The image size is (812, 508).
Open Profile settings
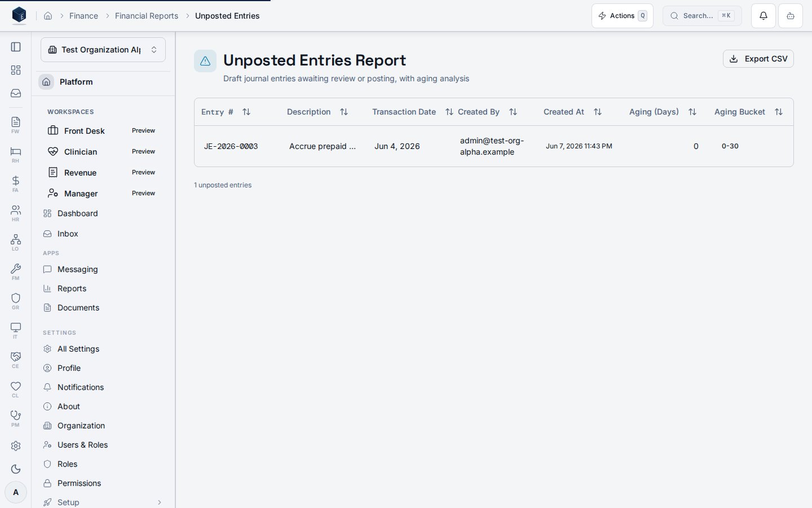[x=103, y=368]
